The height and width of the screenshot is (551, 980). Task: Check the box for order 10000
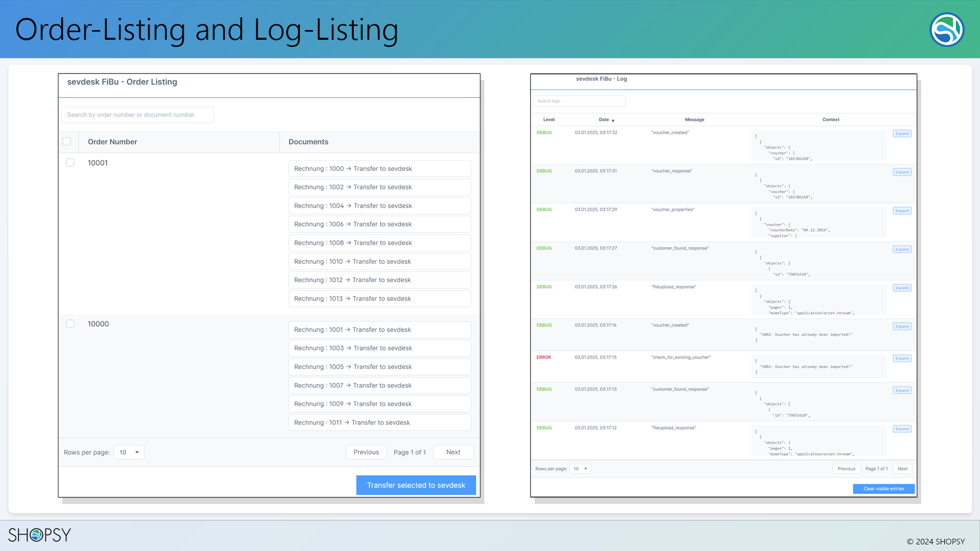(70, 323)
